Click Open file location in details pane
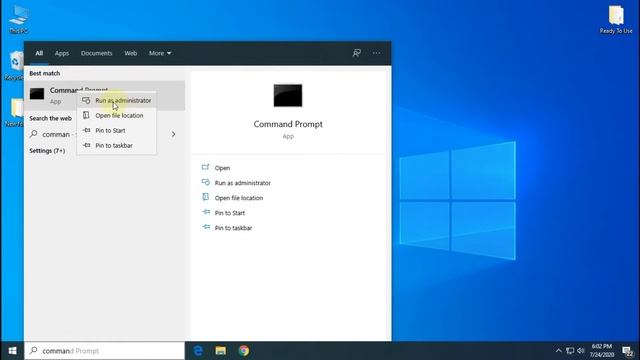 (239, 198)
